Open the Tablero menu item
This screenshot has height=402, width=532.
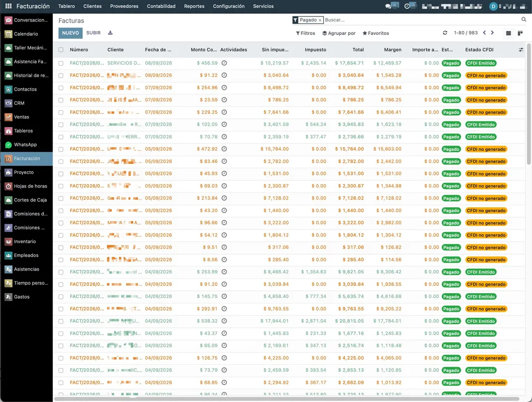coord(67,6)
